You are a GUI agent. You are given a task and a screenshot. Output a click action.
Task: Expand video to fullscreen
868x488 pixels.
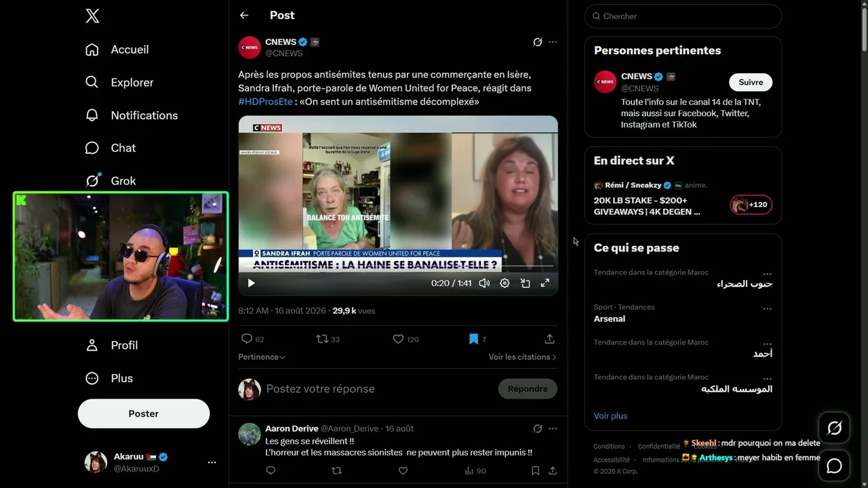545,283
